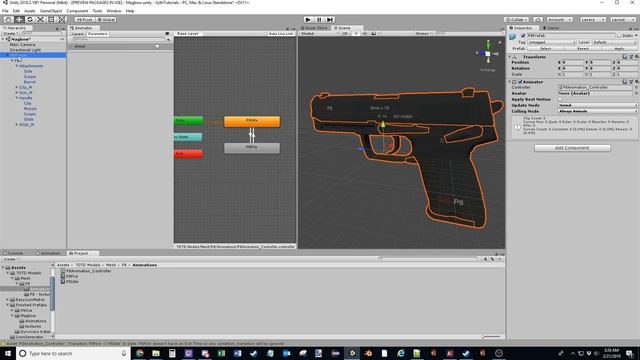Toggle Apply Root Motion checkbox
This screenshot has width=640, height=360.
coord(560,99)
